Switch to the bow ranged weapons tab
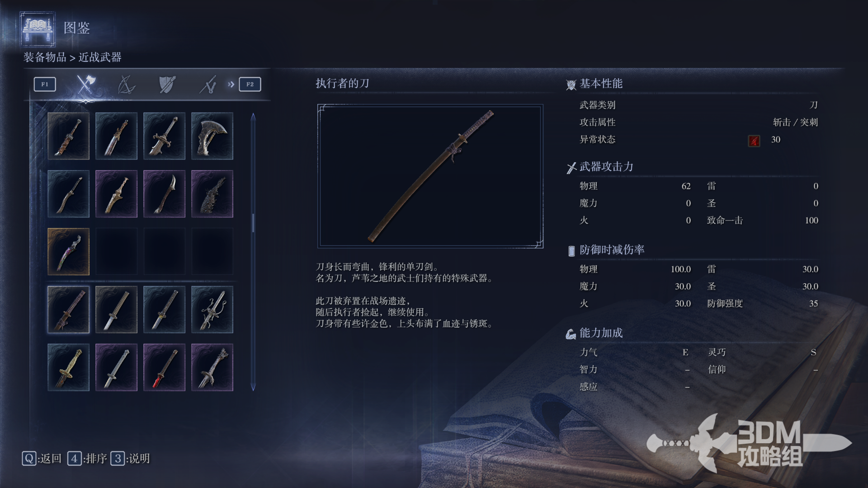 pos(126,84)
